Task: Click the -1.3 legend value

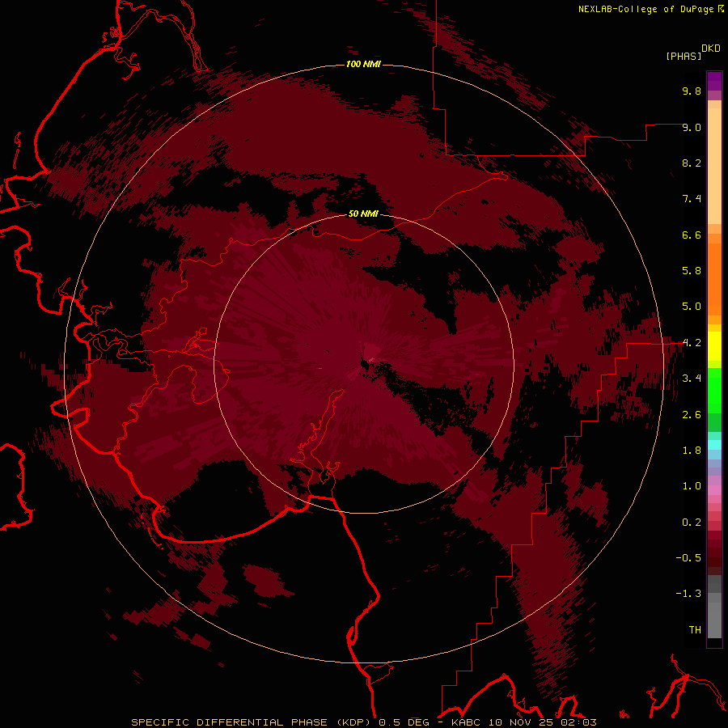Action: pyautogui.click(x=688, y=594)
